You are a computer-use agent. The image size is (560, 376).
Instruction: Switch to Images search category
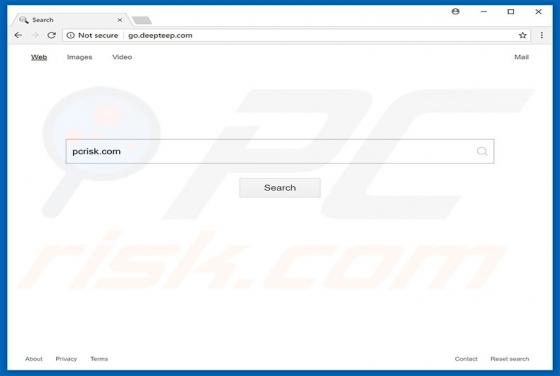click(x=80, y=57)
